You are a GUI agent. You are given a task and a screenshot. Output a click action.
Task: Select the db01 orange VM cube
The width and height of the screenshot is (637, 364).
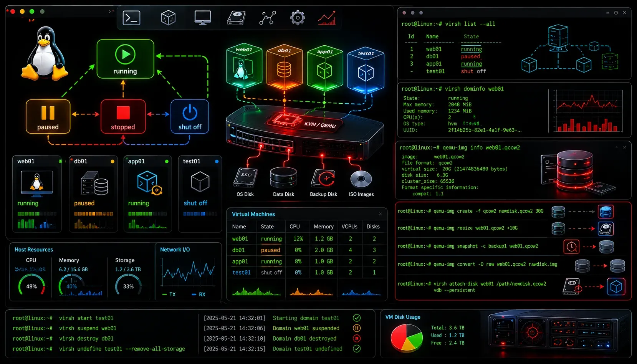coord(285,67)
